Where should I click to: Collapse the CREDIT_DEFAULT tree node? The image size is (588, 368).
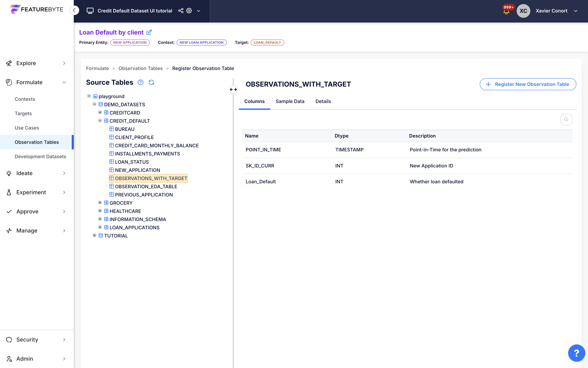[100, 121]
